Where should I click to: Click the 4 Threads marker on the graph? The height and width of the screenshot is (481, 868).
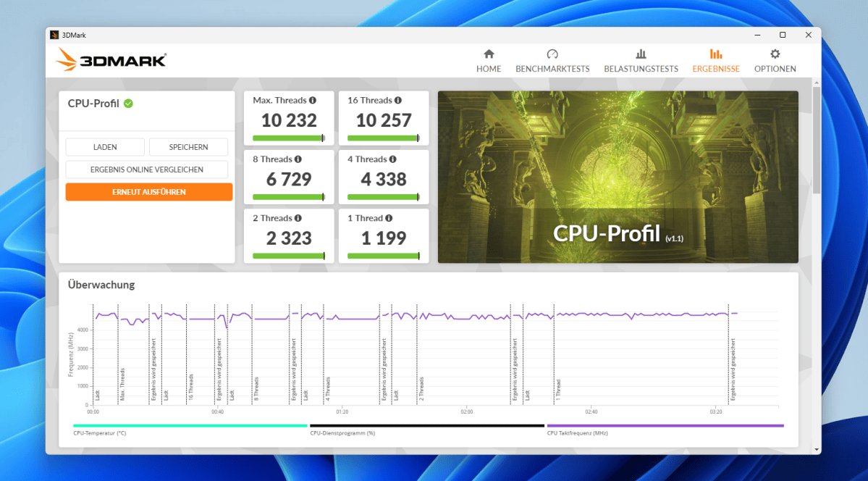[x=327, y=388]
